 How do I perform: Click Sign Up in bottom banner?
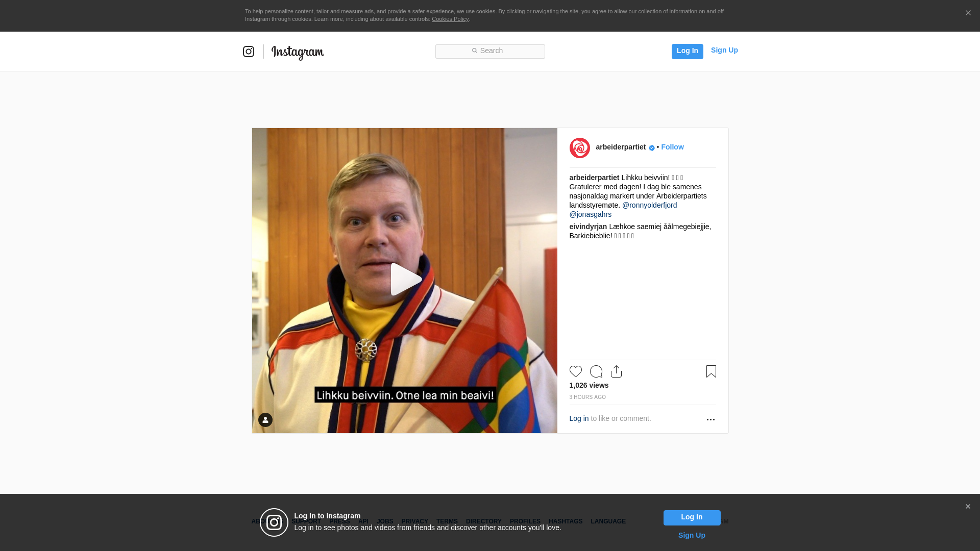692,535
